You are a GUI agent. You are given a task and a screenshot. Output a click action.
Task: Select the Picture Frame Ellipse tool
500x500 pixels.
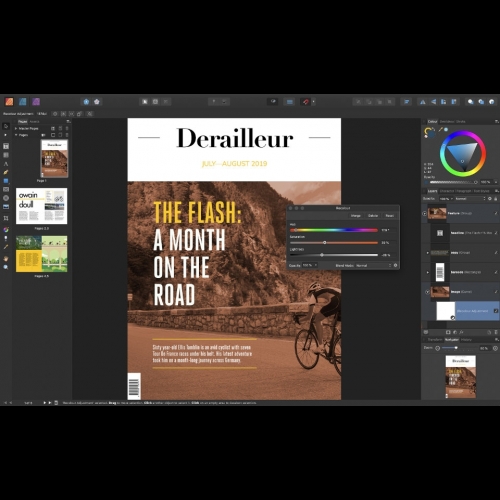[x=6, y=198]
